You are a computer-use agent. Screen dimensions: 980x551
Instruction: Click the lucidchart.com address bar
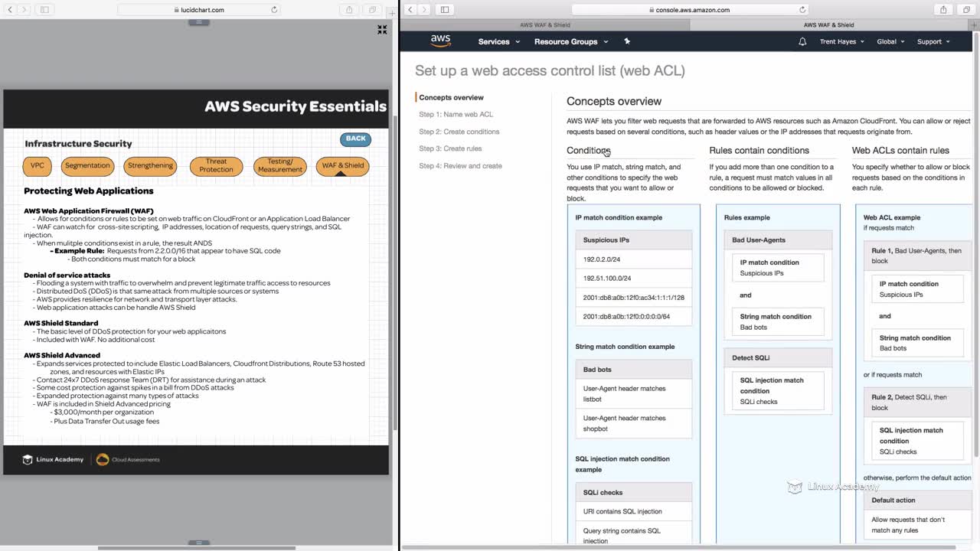coord(200,10)
